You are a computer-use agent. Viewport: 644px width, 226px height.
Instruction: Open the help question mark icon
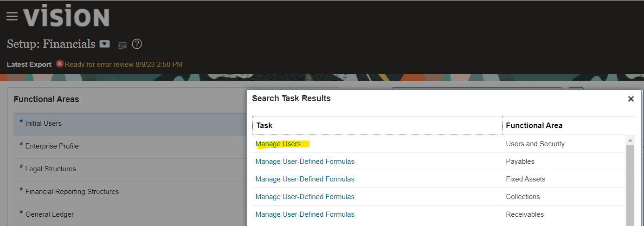pyautogui.click(x=137, y=44)
